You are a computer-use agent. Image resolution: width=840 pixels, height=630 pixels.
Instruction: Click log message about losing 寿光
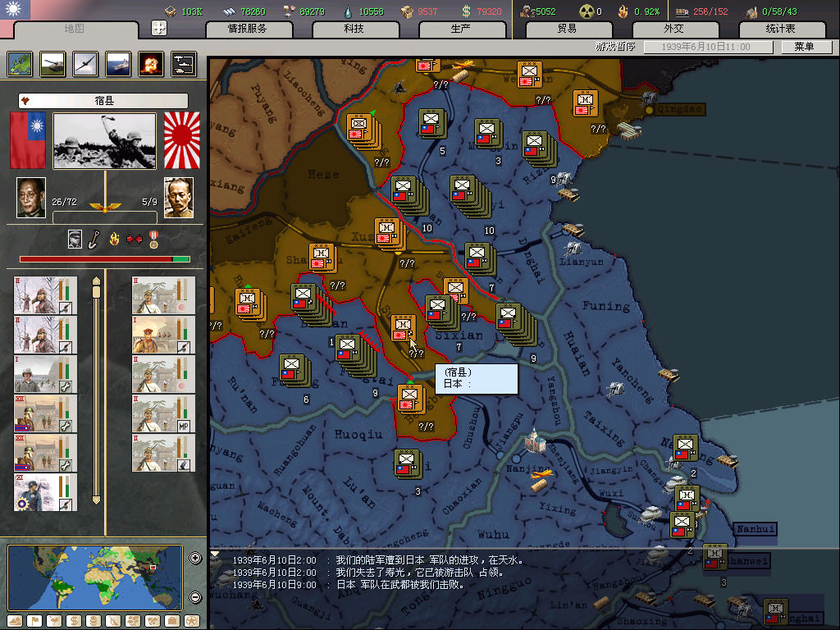click(x=368, y=572)
